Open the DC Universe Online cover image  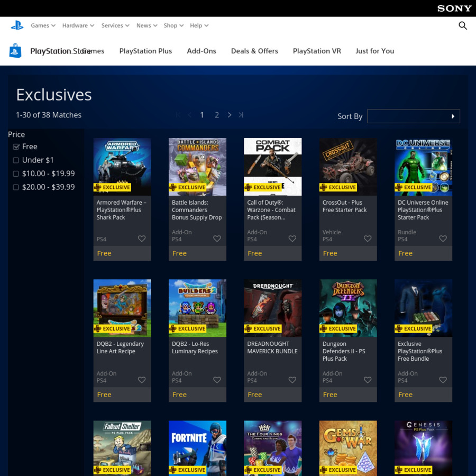tap(423, 167)
